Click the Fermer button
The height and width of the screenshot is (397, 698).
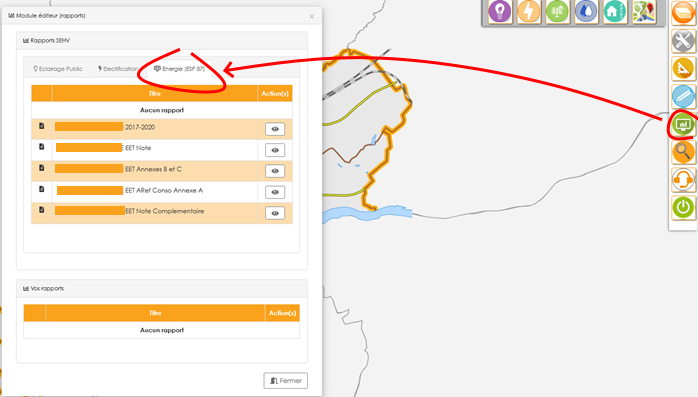pos(286,381)
